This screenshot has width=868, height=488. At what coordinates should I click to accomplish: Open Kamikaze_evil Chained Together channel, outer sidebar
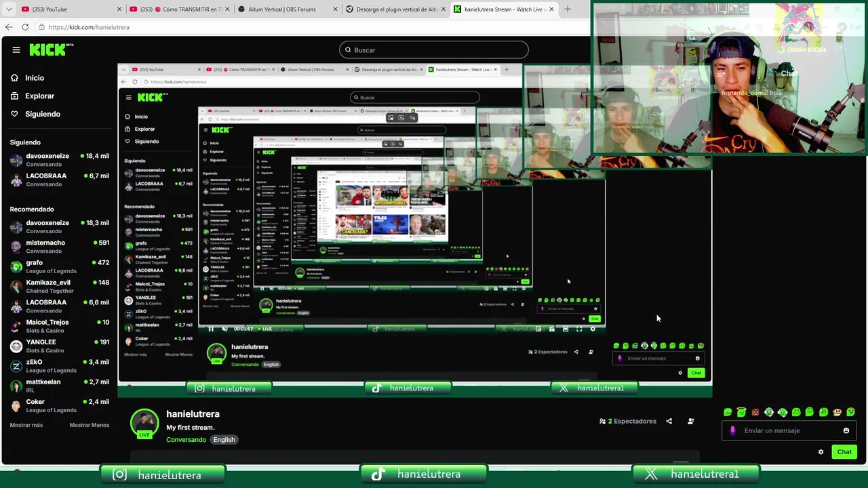(59, 286)
